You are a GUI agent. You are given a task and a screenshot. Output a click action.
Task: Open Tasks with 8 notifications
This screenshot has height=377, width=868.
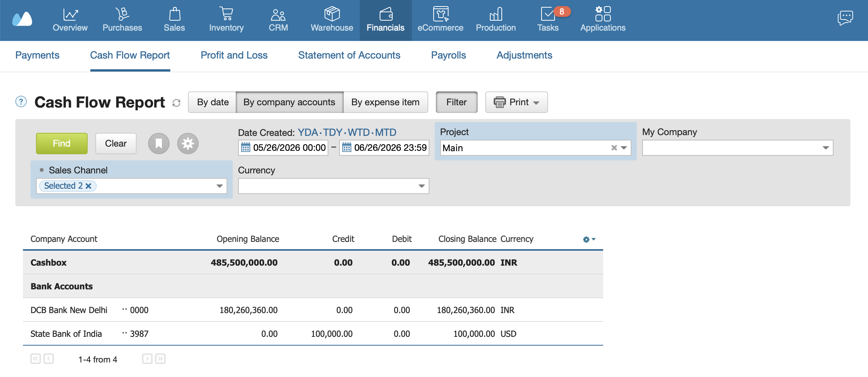548,20
